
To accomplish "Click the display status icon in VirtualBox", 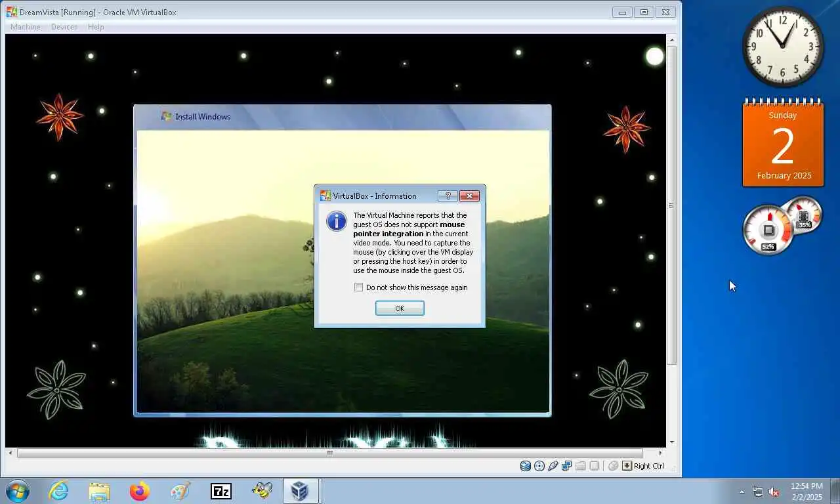I will [x=594, y=466].
